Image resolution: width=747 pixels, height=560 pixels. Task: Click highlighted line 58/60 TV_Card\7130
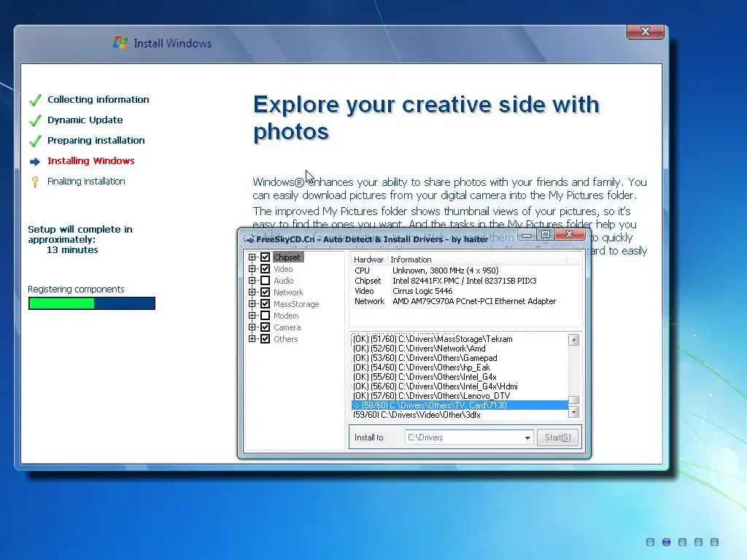[460, 405]
